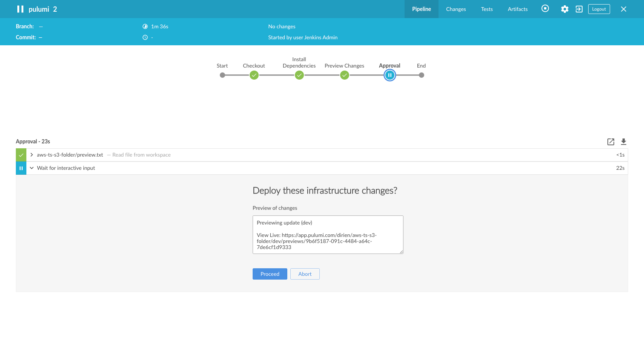Image resolution: width=644 pixels, height=346 pixels.
Task: Switch to the Changes tab
Action: (x=456, y=9)
